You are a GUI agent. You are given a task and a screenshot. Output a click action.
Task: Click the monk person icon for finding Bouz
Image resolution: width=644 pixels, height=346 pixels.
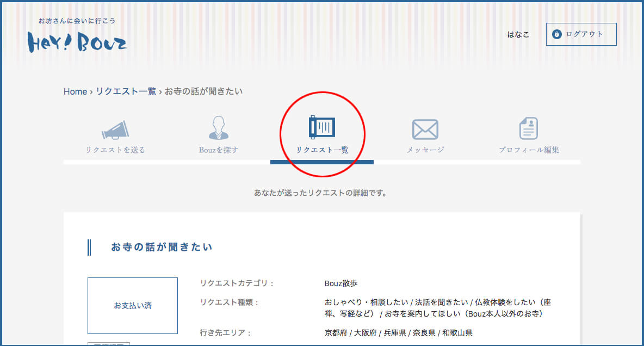click(219, 128)
